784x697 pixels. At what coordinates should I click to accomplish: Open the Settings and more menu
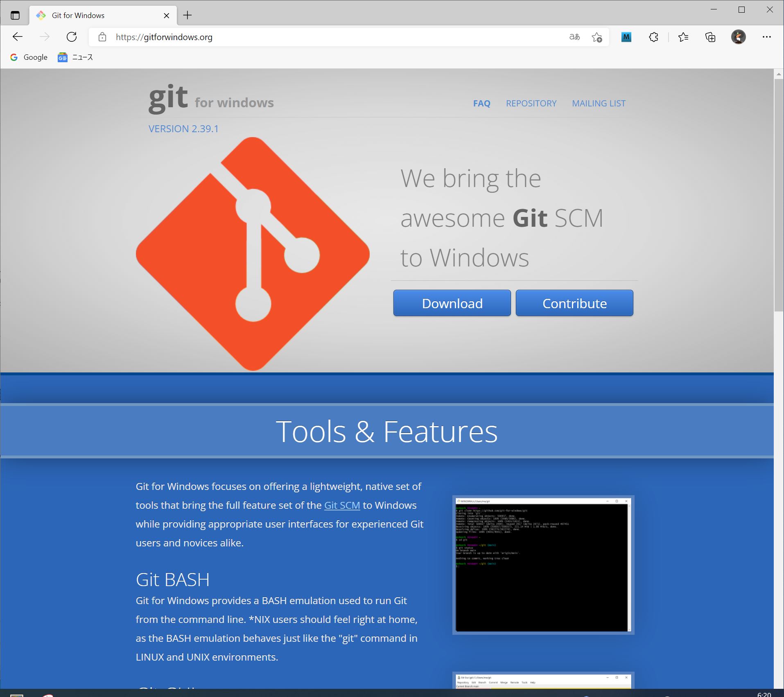[x=766, y=37]
